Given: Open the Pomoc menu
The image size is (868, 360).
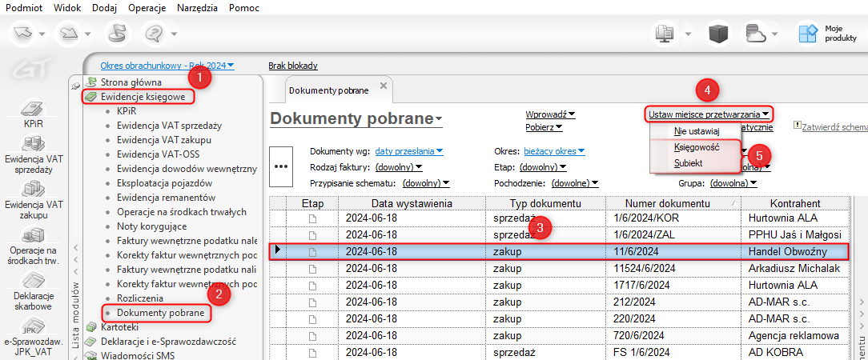Looking at the screenshot, I should (243, 8).
